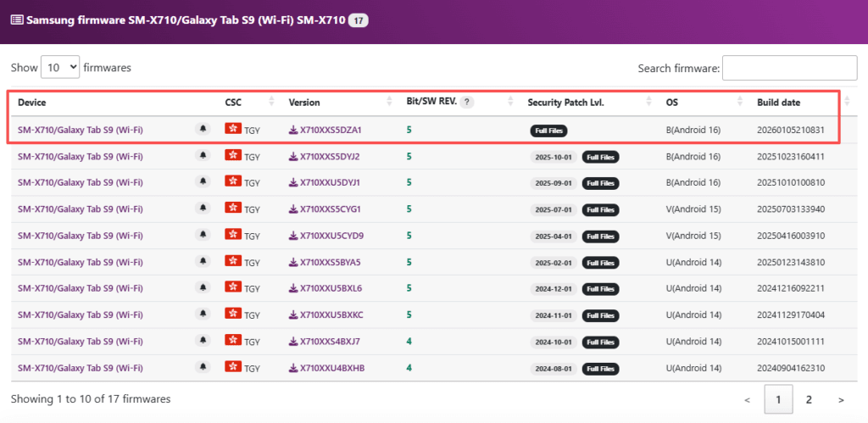Viewport: 868px width, 423px height.
Task: Open the Show firmwares count dropdown
Action: coord(60,68)
